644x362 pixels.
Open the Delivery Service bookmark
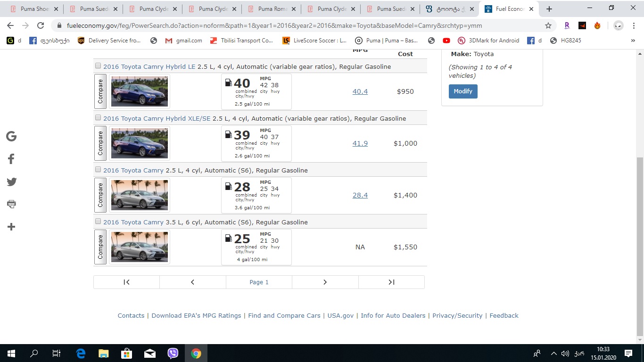click(109, 41)
